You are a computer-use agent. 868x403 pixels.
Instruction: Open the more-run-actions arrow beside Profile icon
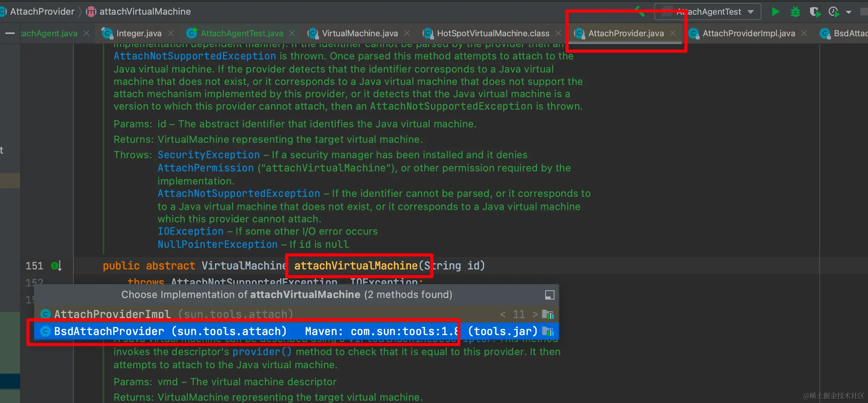tap(849, 12)
